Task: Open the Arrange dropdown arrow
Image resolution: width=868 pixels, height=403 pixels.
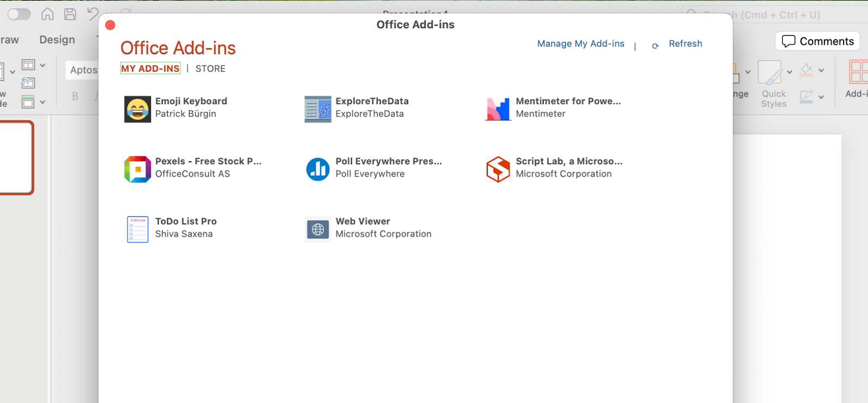Action: pyautogui.click(x=748, y=72)
